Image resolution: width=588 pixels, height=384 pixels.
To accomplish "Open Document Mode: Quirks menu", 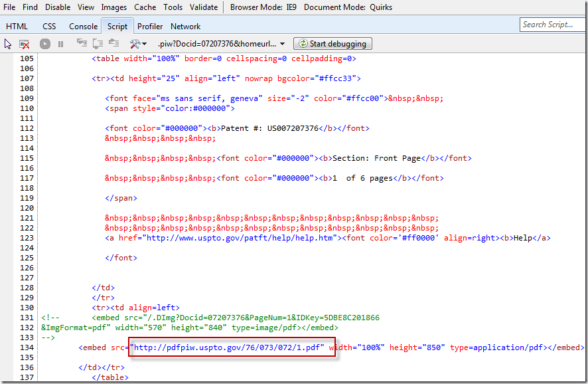I will pos(348,7).
